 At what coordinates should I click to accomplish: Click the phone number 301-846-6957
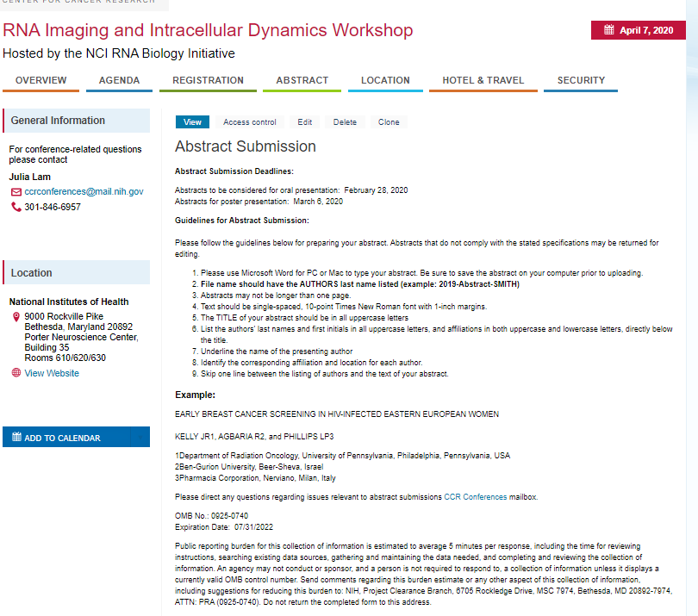point(53,207)
